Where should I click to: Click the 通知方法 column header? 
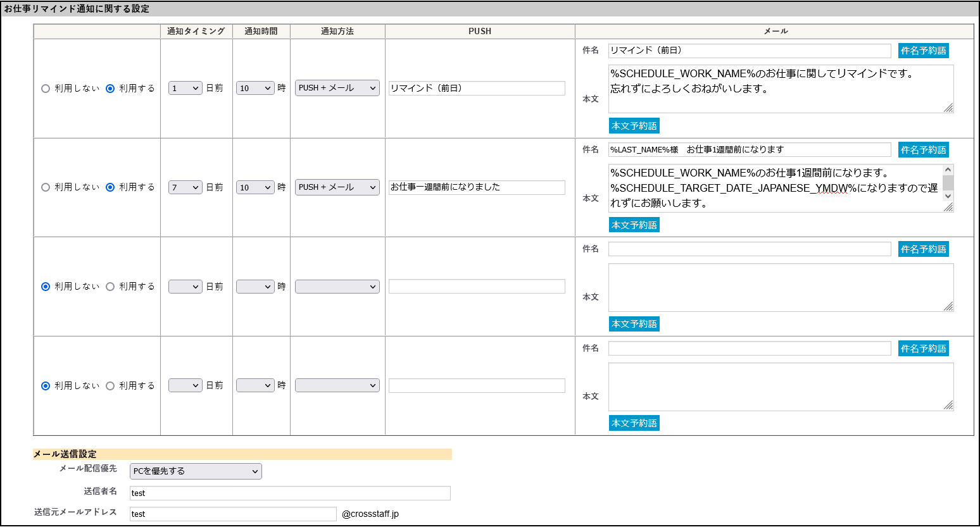tap(337, 31)
